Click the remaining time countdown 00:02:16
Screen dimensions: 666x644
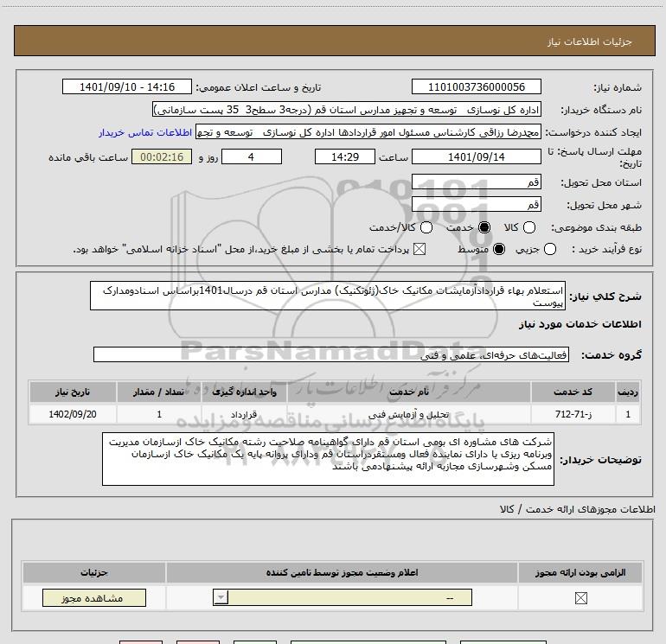[162, 156]
